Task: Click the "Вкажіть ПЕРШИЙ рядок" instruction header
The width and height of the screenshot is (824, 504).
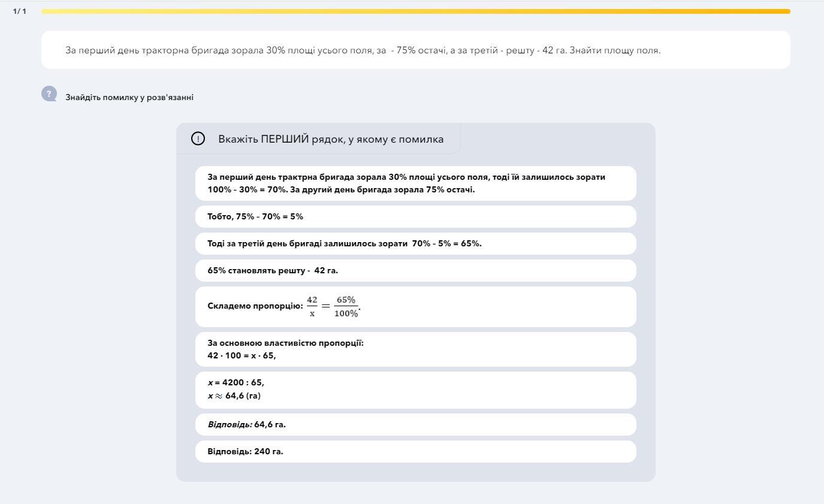Action: coord(331,139)
